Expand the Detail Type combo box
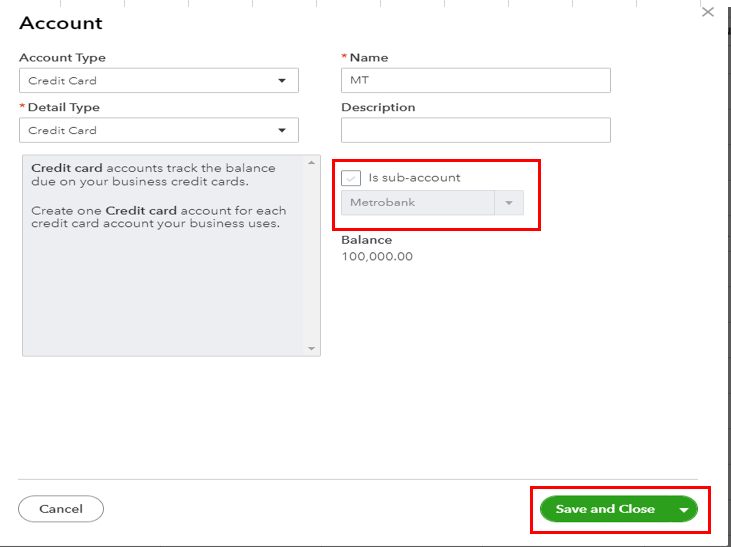The width and height of the screenshot is (731, 547). click(158, 130)
